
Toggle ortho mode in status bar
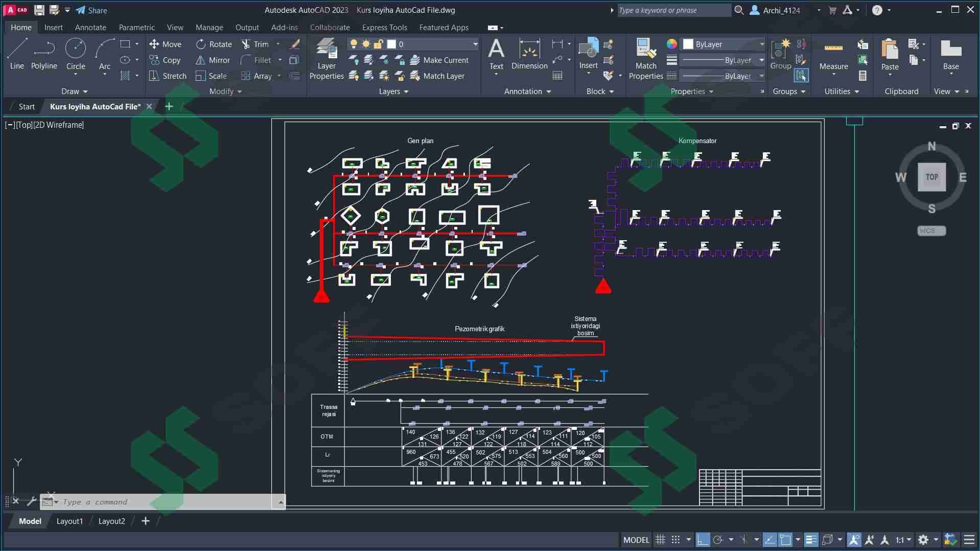pos(703,540)
